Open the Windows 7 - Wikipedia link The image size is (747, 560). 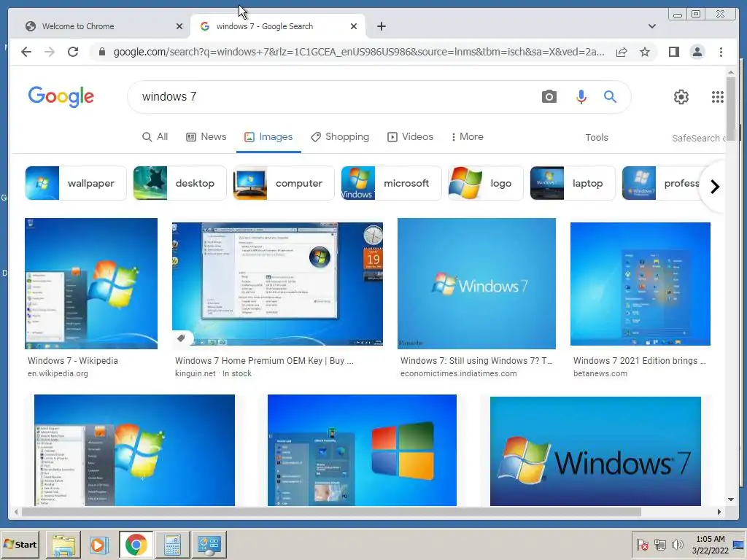click(73, 361)
